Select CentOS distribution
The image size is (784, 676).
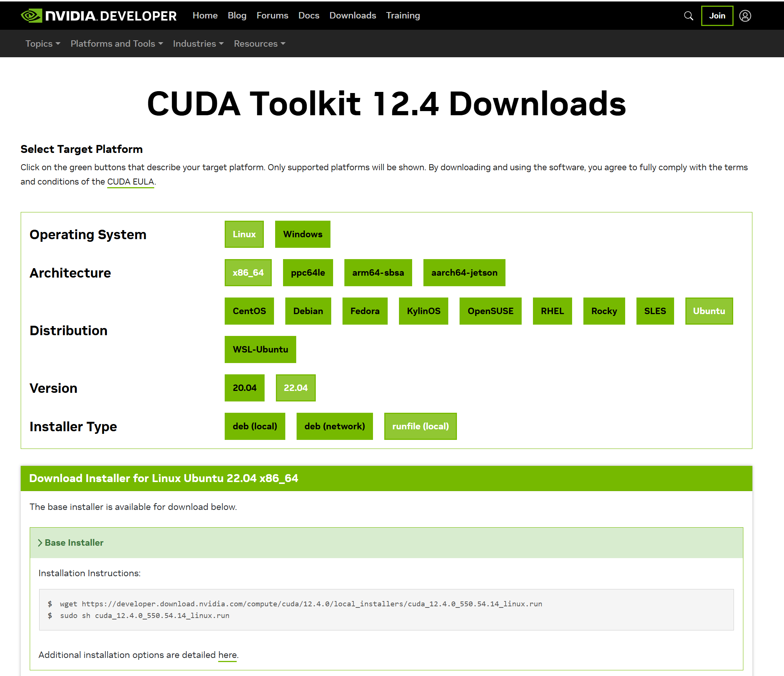[x=249, y=311]
